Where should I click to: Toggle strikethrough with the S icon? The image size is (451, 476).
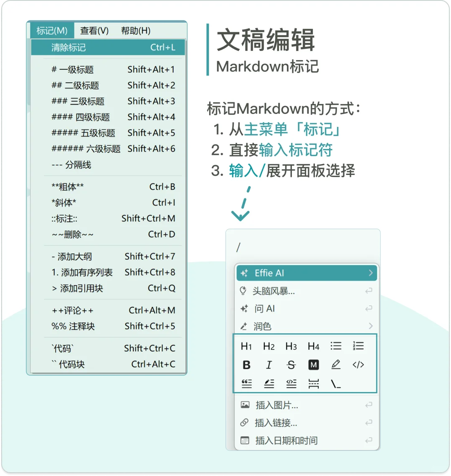pyautogui.click(x=291, y=365)
